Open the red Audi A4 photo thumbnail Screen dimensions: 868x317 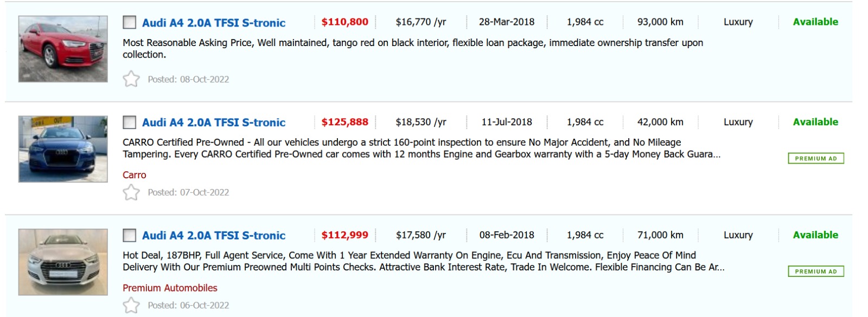[x=63, y=49]
